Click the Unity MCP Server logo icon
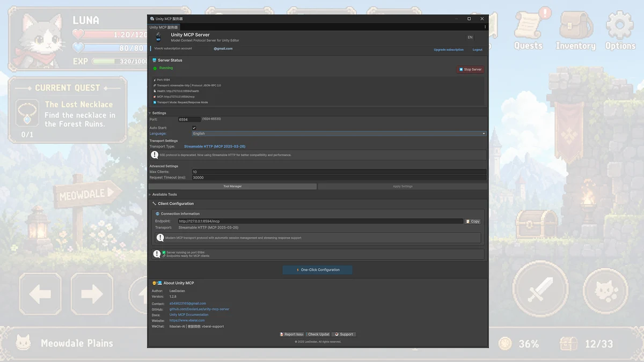 coord(158,38)
